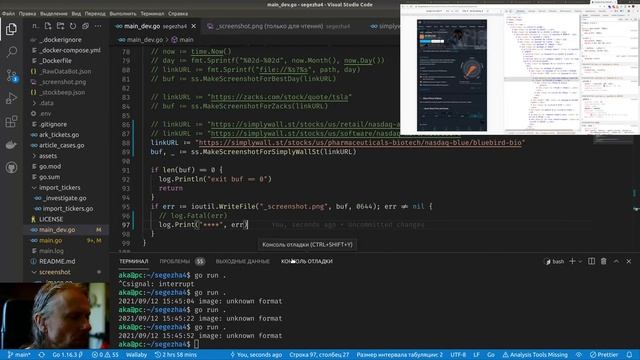
Task: Click main_dev.go in breadcrumb
Action: 144,40
